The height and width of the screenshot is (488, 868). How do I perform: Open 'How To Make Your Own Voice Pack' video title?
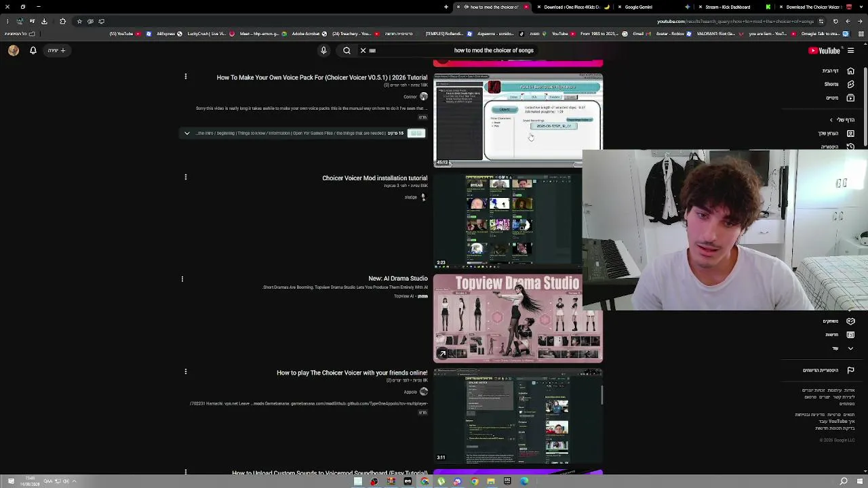coord(322,77)
